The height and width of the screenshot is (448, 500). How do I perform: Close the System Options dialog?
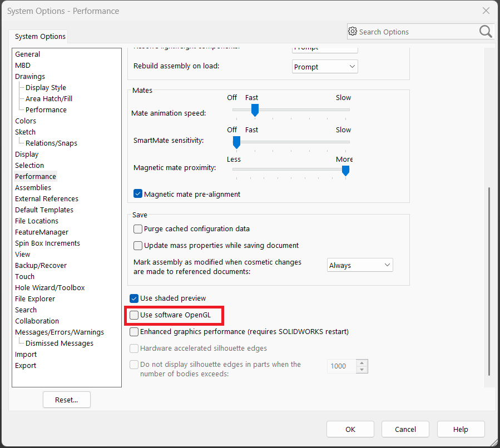point(486,11)
